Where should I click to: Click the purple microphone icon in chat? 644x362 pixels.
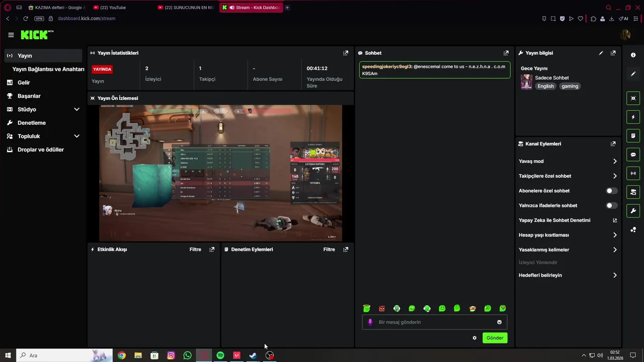point(370,322)
